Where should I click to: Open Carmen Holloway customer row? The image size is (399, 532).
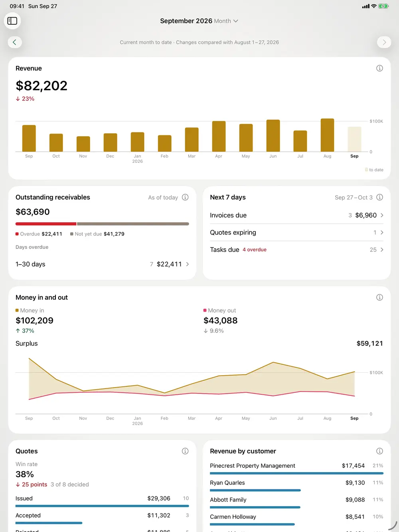[x=296, y=520]
